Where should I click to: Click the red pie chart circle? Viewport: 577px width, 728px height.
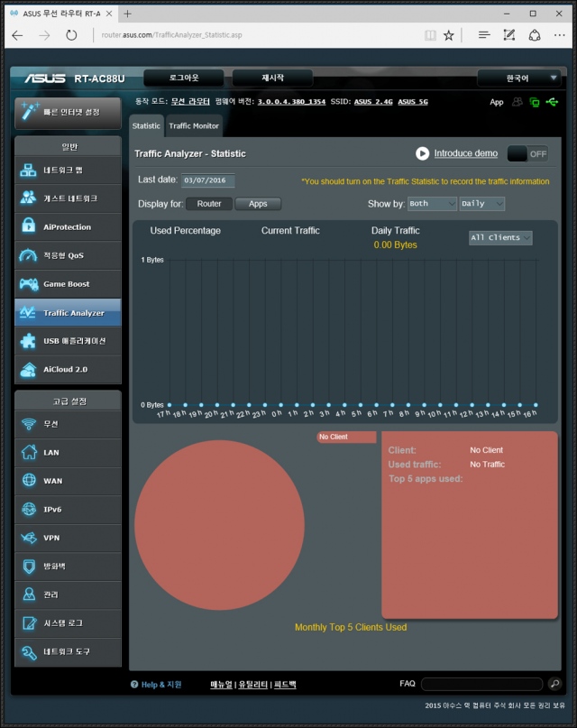coord(219,525)
